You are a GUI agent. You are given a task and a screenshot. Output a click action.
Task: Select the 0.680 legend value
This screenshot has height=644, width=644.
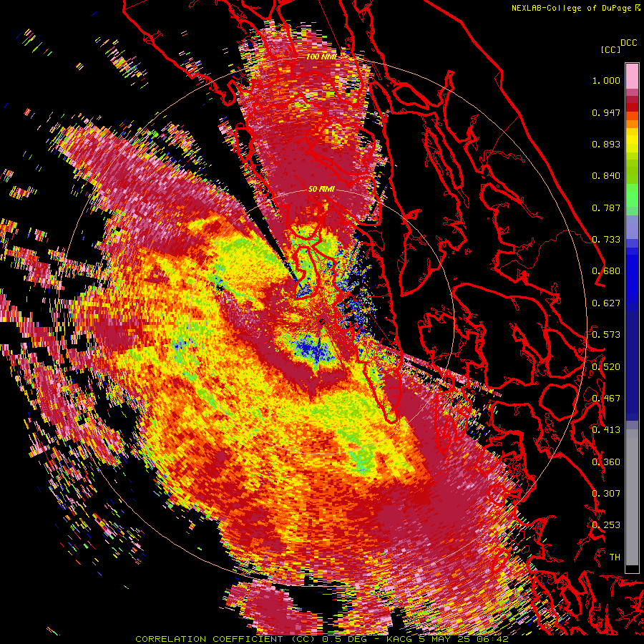(606, 271)
